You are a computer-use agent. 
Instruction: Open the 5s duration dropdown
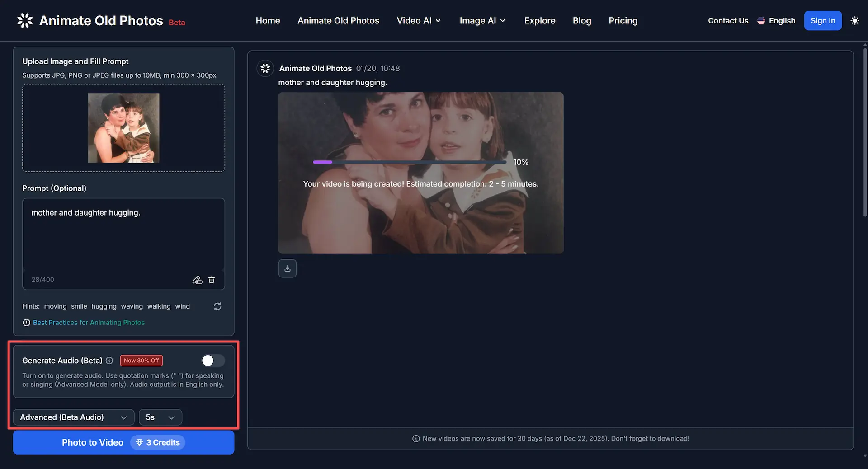[x=160, y=417]
